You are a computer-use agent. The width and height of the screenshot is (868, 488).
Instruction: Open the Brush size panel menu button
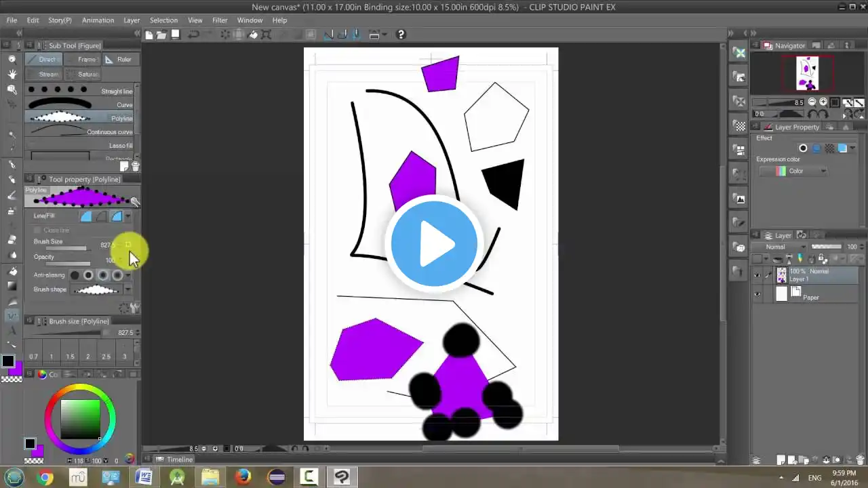(x=29, y=321)
